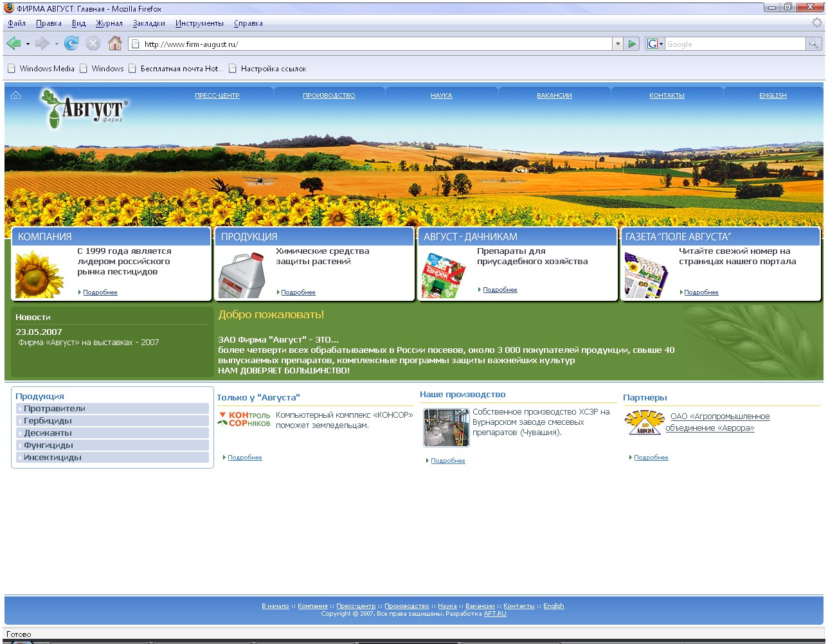Screen dimensions: 828x644
Task: Click the site home icon in header
Action: pyautogui.click(x=15, y=95)
